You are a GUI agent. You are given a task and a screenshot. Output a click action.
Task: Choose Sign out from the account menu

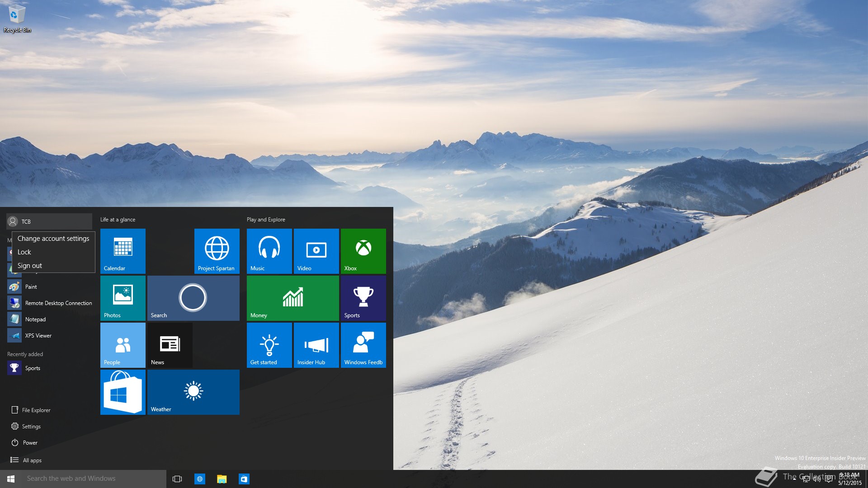[x=53, y=265]
